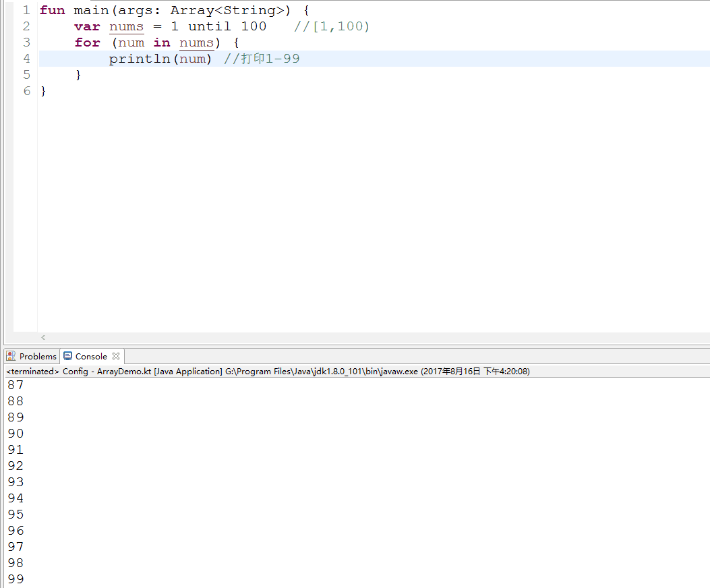
Task: Click the number 100 in code
Action: pos(254,26)
